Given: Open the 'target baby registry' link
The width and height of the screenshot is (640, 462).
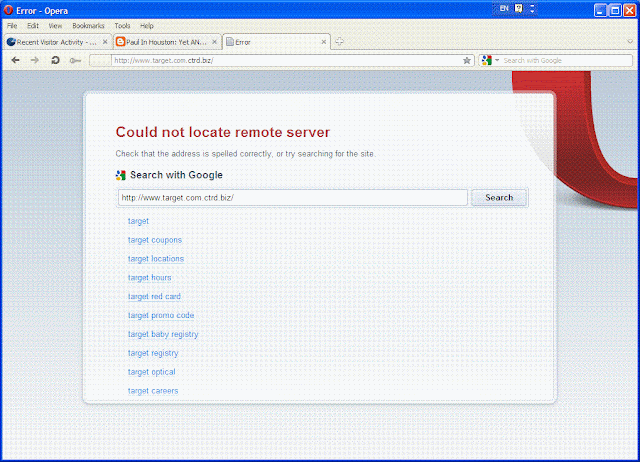Looking at the screenshot, I should 163,334.
